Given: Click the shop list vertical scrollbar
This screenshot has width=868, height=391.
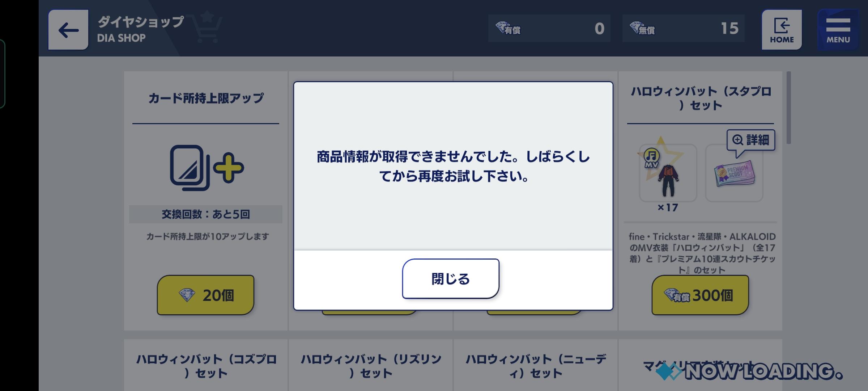Looking at the screenshot, I should click(x=788, y=108).
